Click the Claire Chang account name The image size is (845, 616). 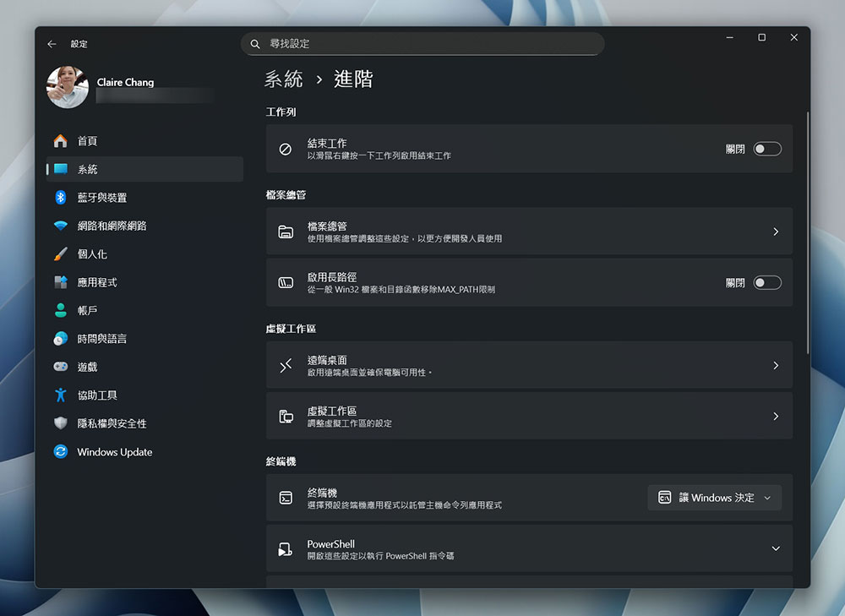pyautogui.click(x=126, y=83)
